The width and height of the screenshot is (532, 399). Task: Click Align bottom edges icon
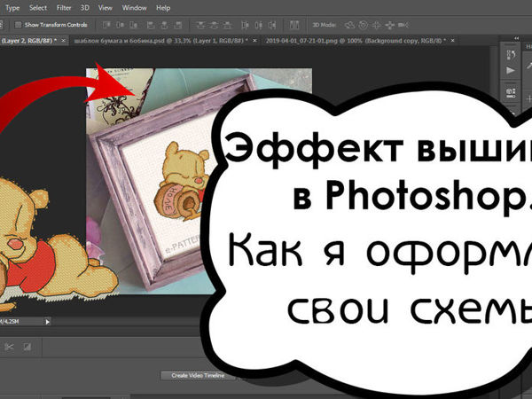point(134,25)
